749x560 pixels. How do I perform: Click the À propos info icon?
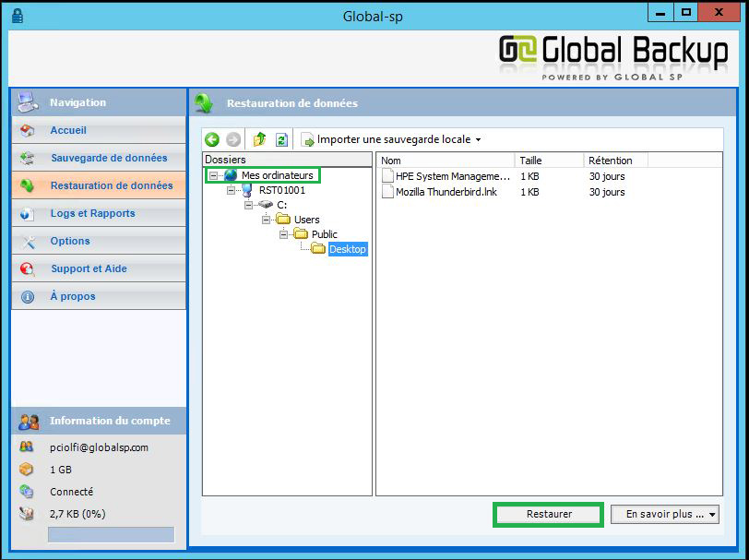click(28, 297)
